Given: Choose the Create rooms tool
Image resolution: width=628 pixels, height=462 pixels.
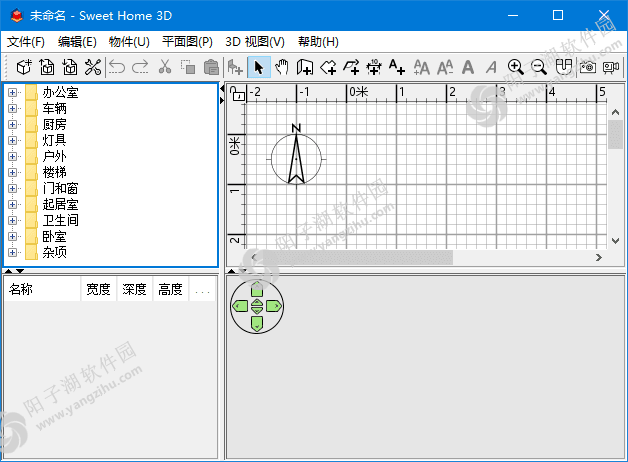Looking at the screenshot, I should (328, 67).
